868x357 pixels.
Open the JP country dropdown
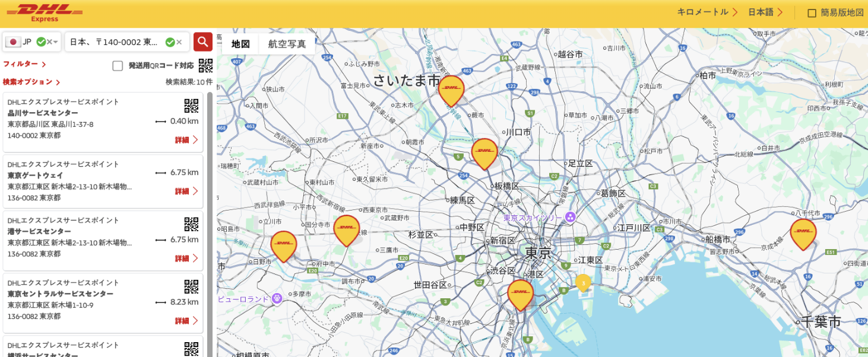56,42
